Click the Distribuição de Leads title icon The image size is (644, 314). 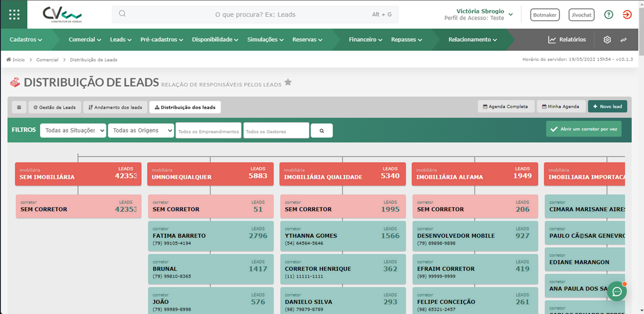click(15, 83)
